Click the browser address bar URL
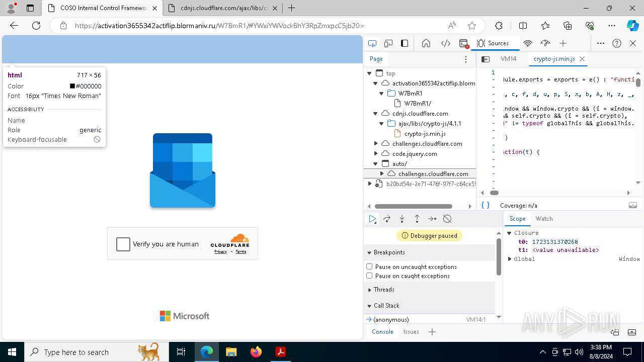The width and height of the screenshot is (644, 362). point(219,26)
